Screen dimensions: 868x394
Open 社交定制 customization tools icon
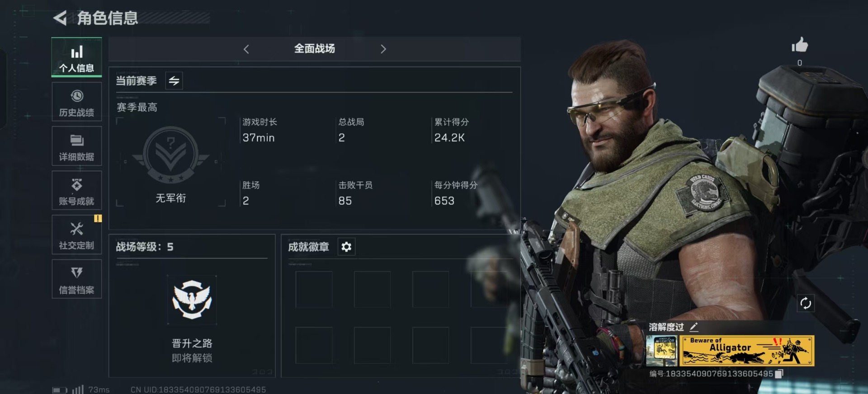coord(77,229)
